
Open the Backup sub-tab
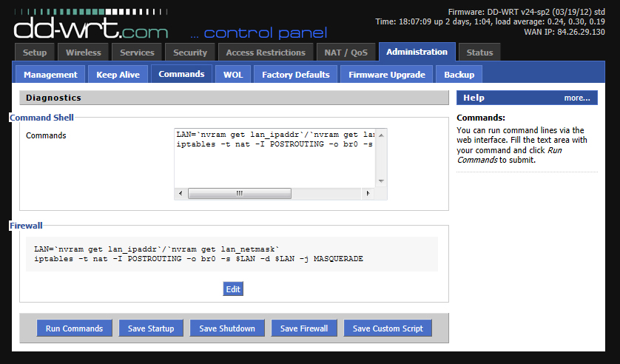[459, 75]
